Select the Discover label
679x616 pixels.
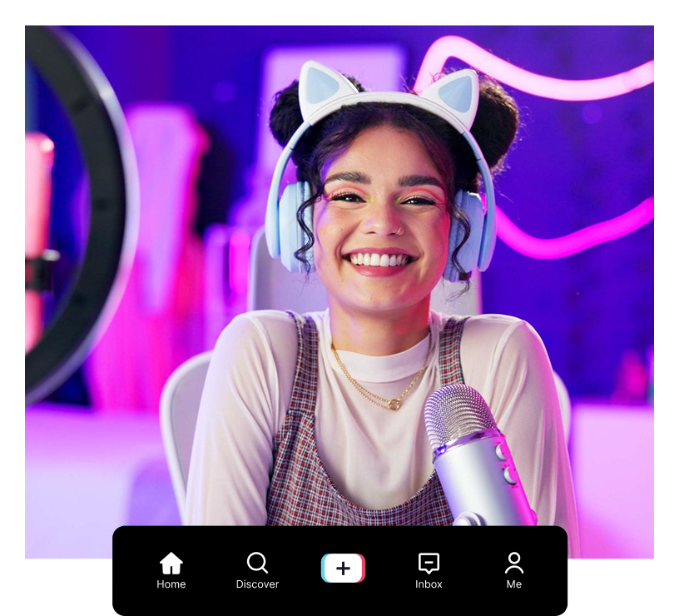pos(257,584)
